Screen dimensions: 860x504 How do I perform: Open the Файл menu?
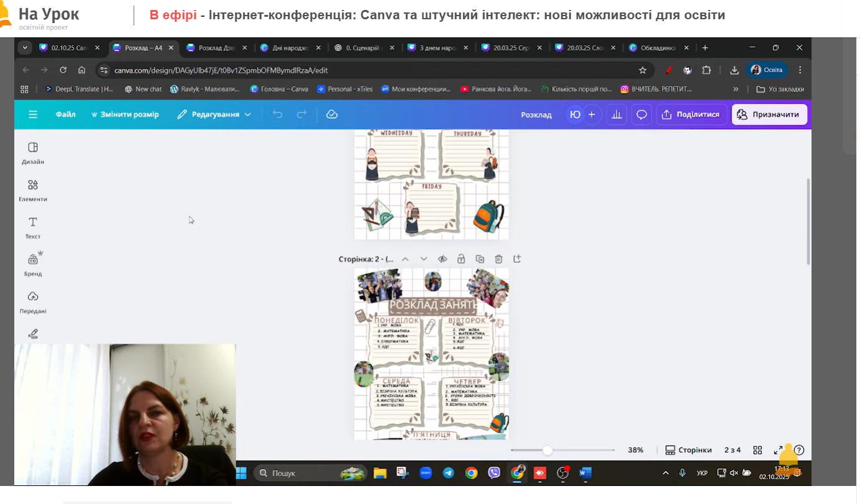pyautogui.click(x=65, y=114)
